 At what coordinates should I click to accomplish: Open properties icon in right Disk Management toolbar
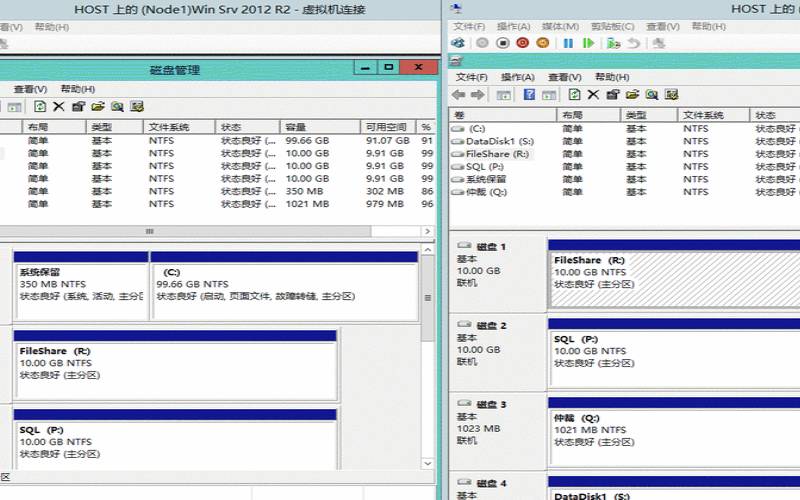[x=613, y=94]
